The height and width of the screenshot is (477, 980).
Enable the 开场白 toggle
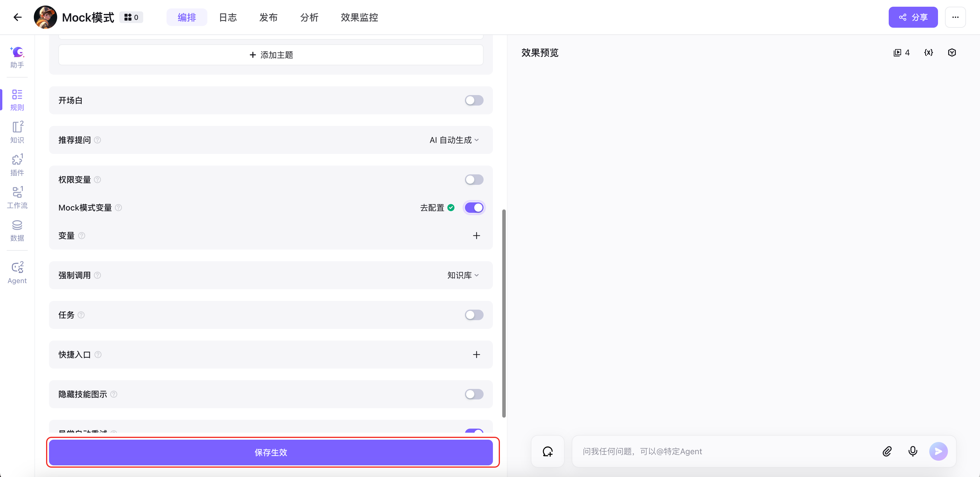point(474,100)
